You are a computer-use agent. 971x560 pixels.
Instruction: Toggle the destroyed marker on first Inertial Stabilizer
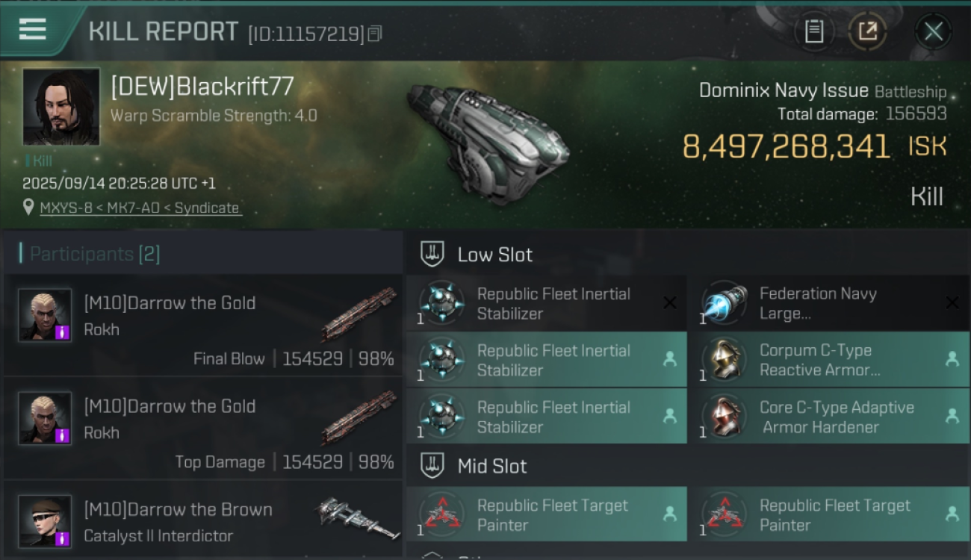click(670, 302)
